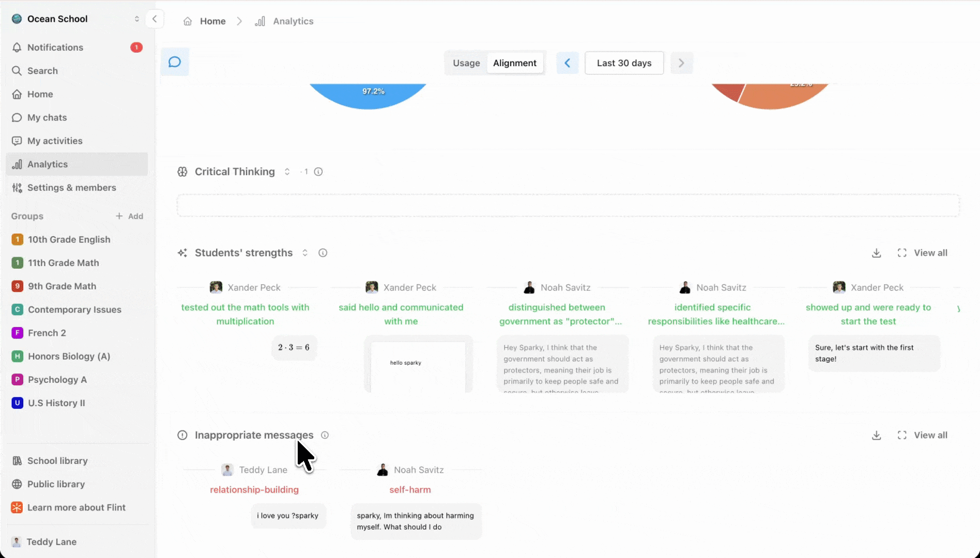The image size is (980, 558).
Task: Open Search in the sidebar
Action: point(77,71)
